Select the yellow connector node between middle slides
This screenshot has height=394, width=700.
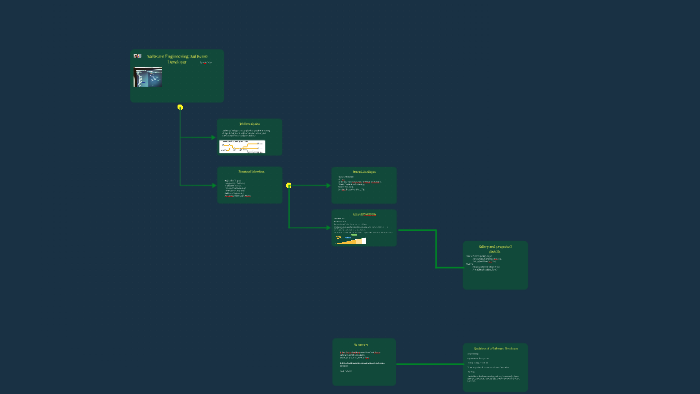289,185
